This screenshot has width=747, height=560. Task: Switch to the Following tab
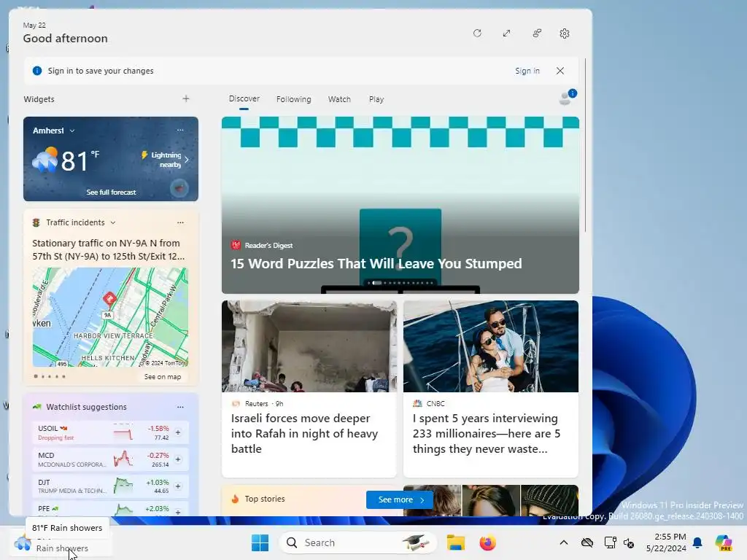click(x=293, y=99)
